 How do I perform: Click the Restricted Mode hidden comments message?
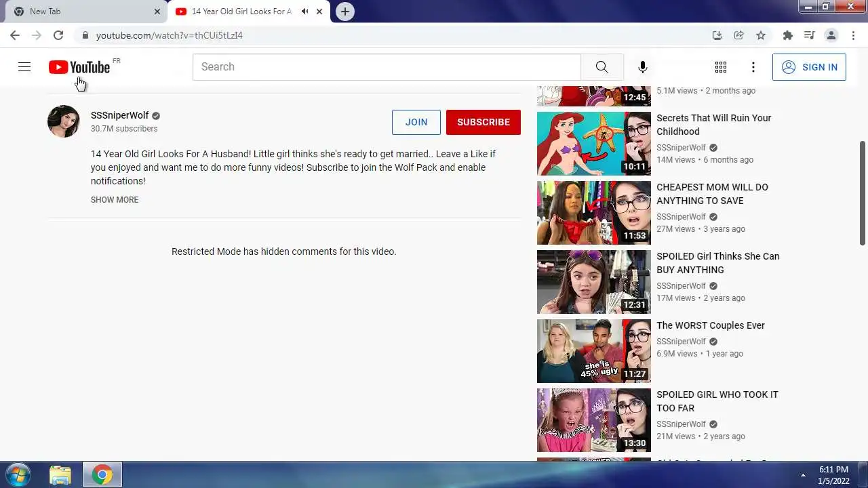click(284, 251)
